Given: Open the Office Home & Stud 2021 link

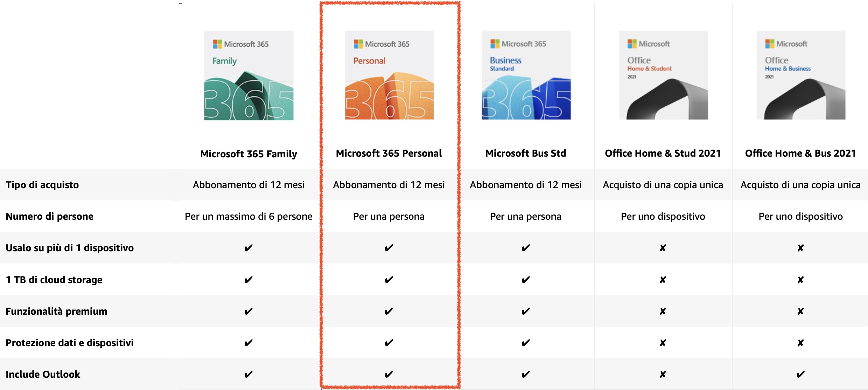Looking at the screenshot, I should pyautogui.click(x=663, y=153).
